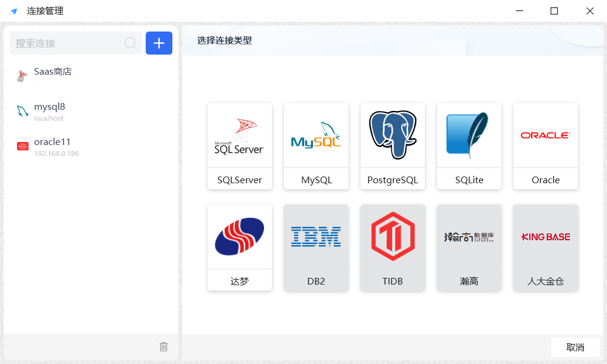Click the oracle11 red icon
The width and height of the screenshot is (607, 364).
click(22, 147)
